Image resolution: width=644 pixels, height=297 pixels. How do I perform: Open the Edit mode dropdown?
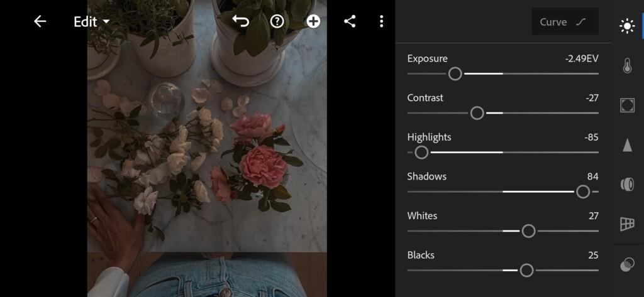92,22
